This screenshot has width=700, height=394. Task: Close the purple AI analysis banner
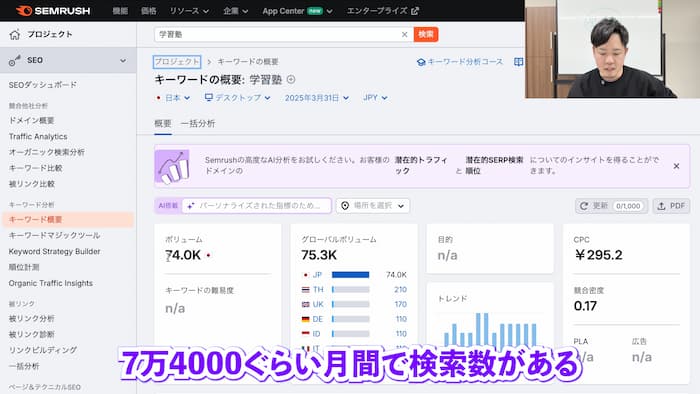click(x=676, y=166)
